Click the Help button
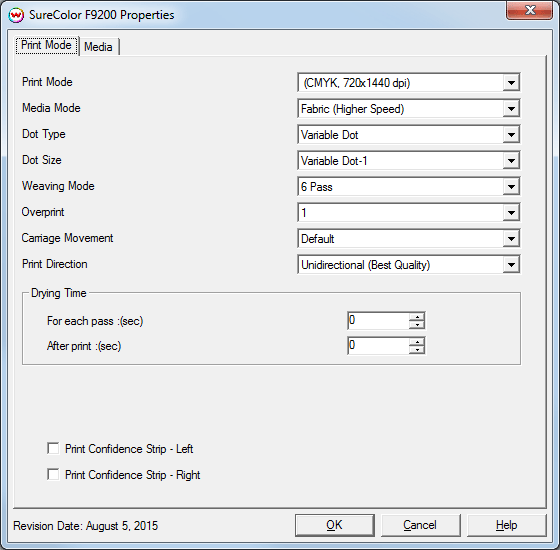 pos(506,525)
